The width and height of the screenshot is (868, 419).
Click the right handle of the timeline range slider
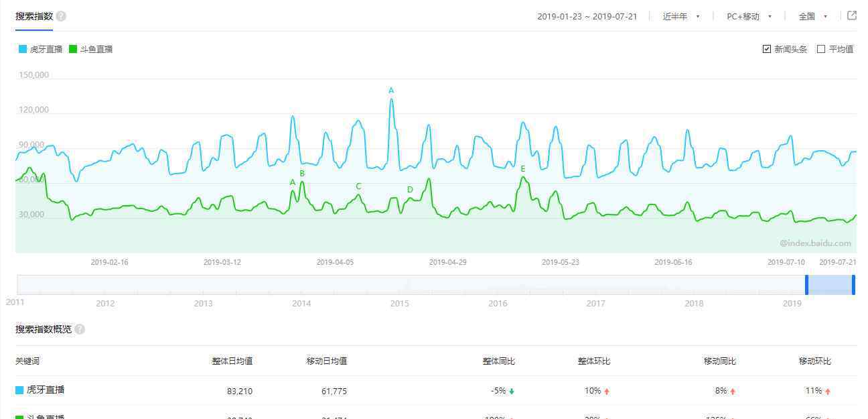pyautogui.click(x=853, y=285)
